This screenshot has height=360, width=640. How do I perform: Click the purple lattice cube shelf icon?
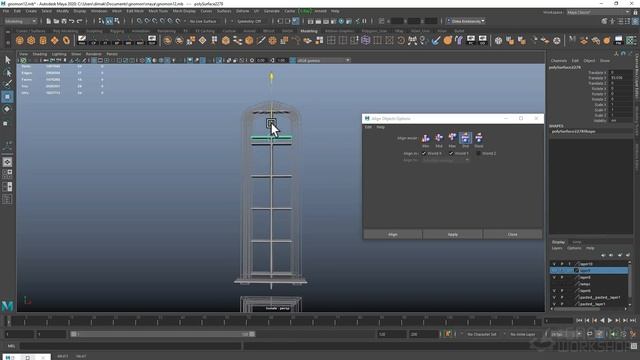point(366,40)
